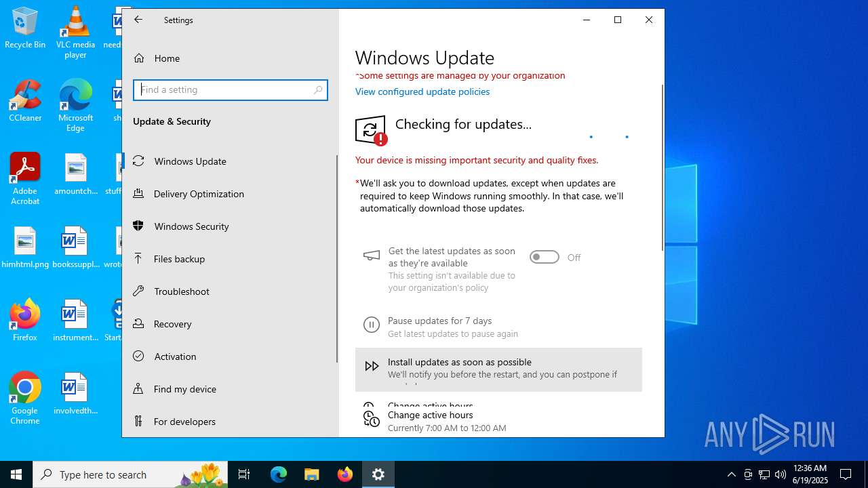
Task: Open Windows Security page
Action: tap(229, 226)
